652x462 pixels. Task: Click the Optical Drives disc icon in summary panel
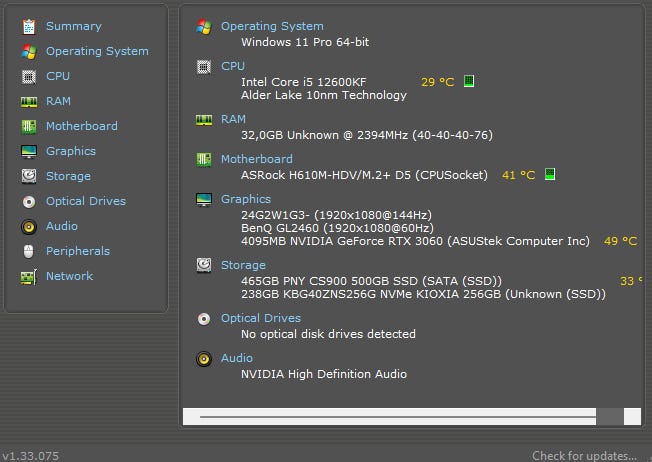204,319
